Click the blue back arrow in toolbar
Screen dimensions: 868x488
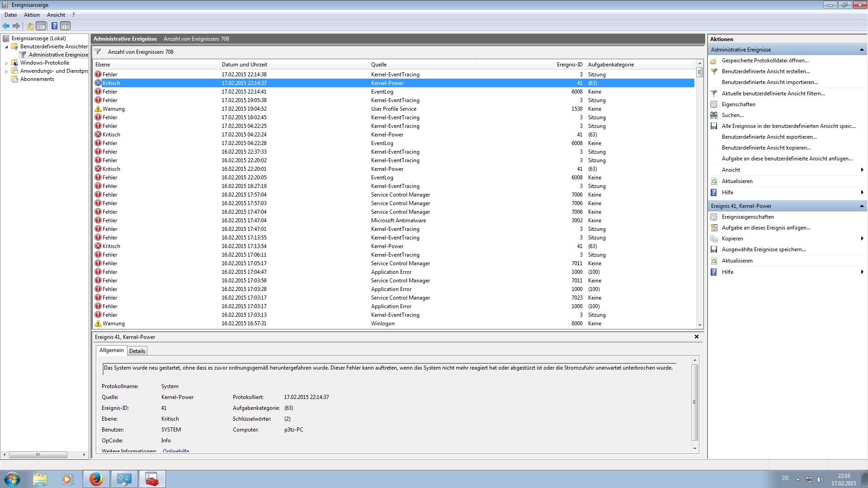click(6, 26)
